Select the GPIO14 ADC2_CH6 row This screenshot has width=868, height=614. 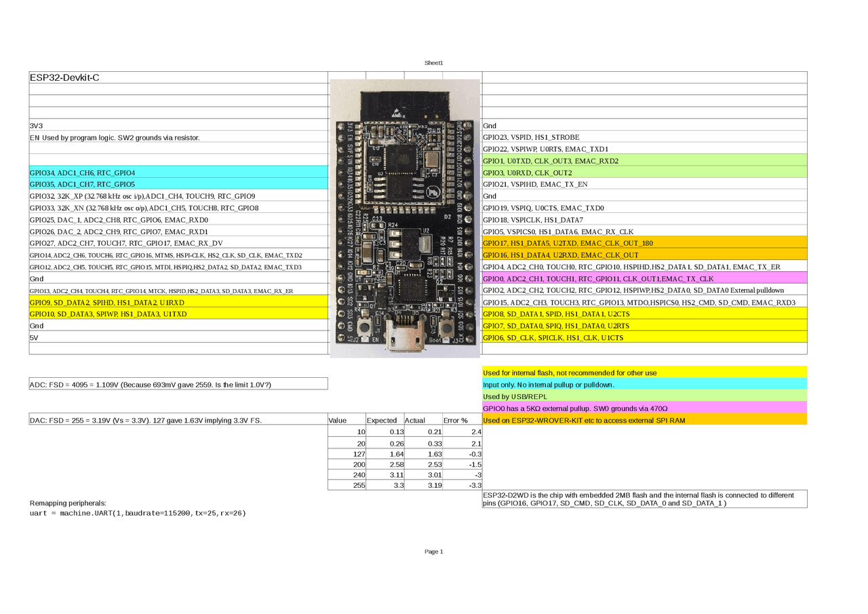click(178, 255)
